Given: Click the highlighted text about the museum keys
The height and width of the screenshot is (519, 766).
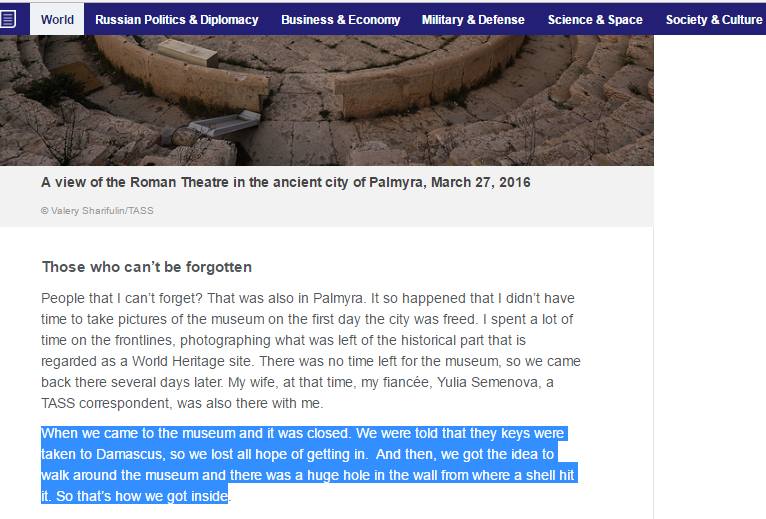Looking at the screenshot, I should 309,465.
